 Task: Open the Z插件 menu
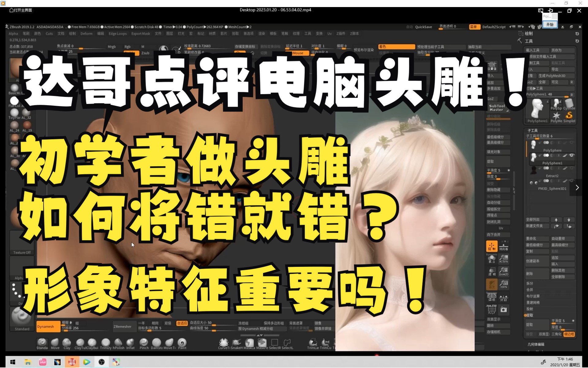click(x=341, y=34)
